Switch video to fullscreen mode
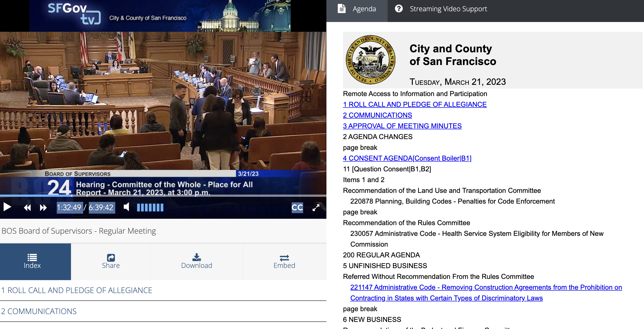Viewport: 644px width, 329px height. coord(316,207)
